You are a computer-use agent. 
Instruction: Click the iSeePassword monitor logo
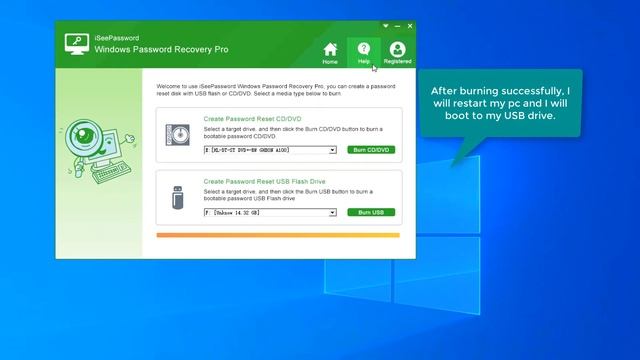point(77,44)
